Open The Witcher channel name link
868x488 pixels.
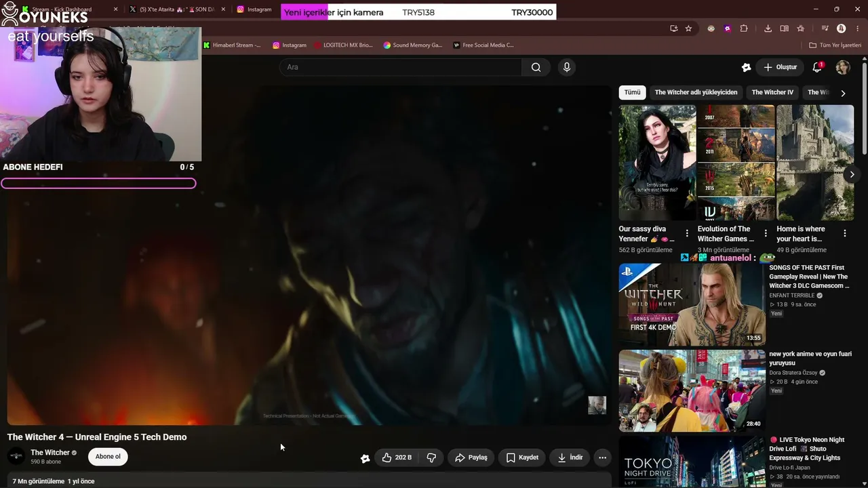50,453
